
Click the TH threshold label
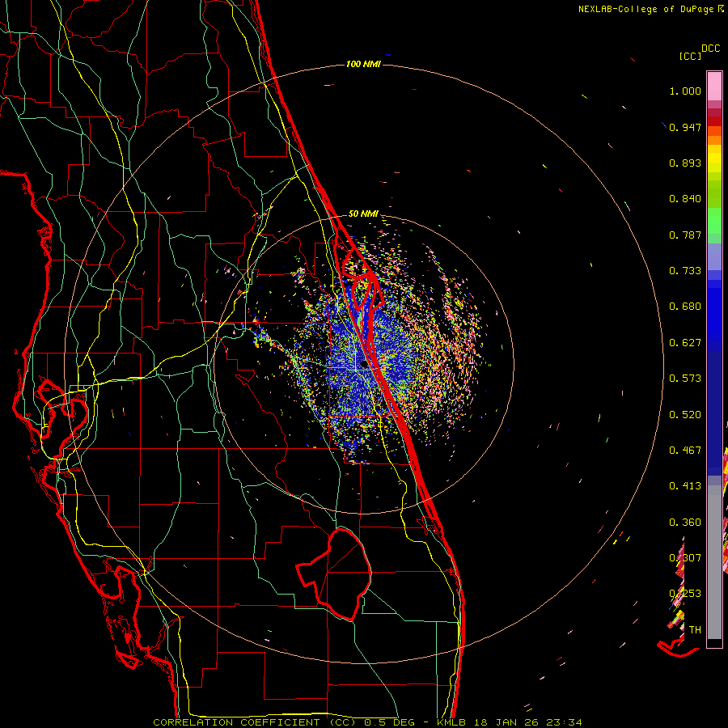tap(695, 630)
